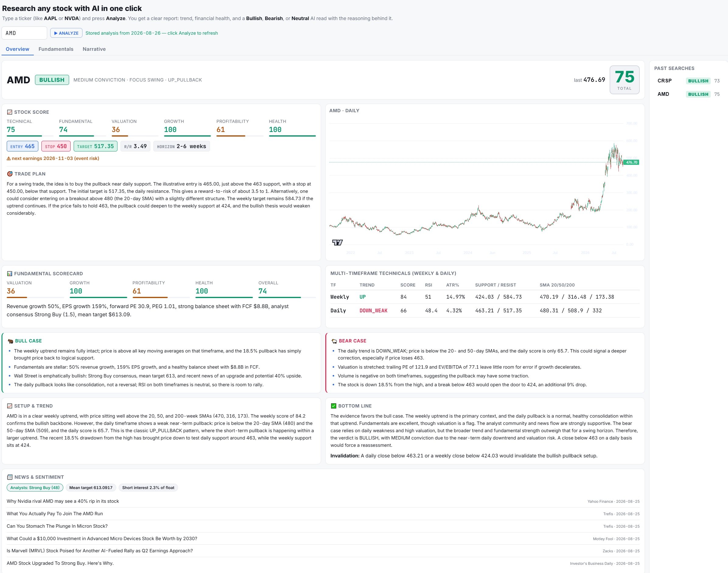Open AMD from past searches
Image resolution: width=728 pixels, height=573 pixels.
[688, 94]
